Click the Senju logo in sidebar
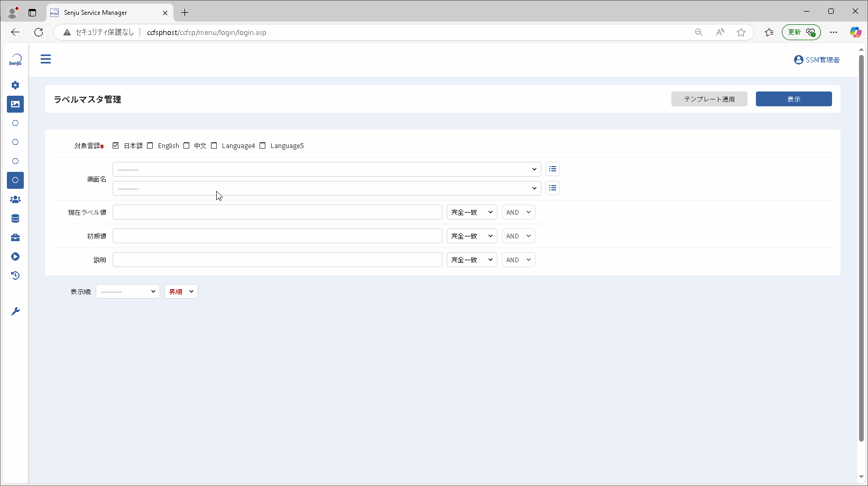 click(x=15, y=60)
